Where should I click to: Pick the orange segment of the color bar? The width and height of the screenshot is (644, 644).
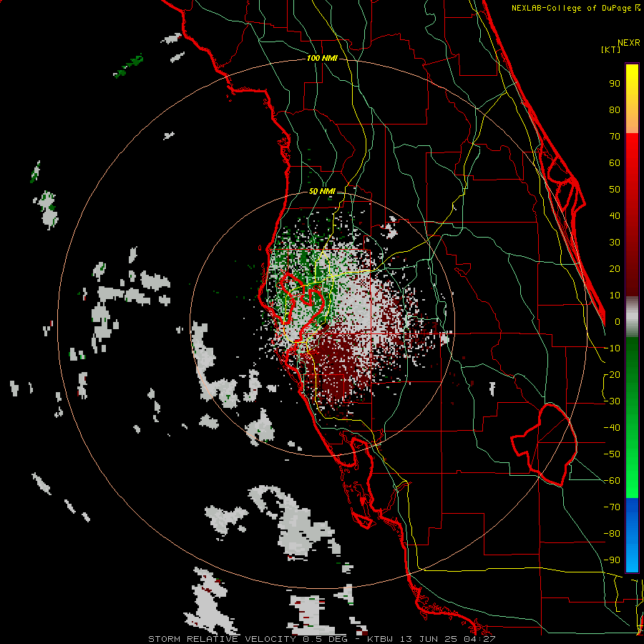pyautogui.click(x=632, y=119)
